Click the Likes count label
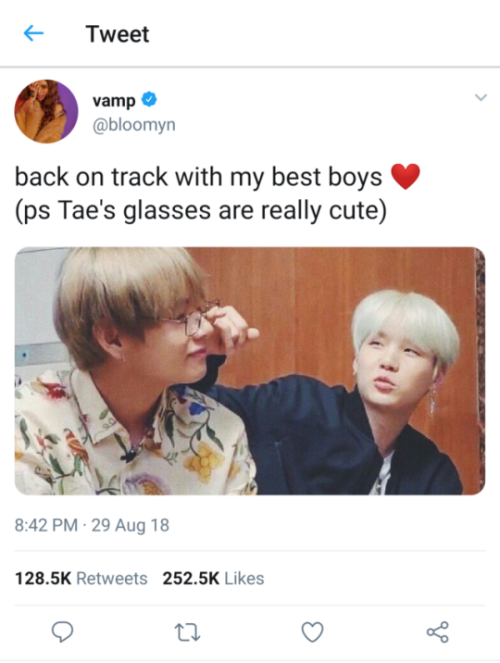500x663 pixels. (x=244, y=578)
